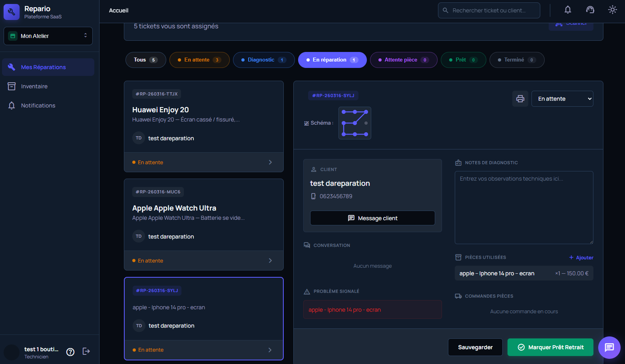Click the Repario wrench logo
The width and height of the screenshot is (625, 364).
coord(12,12)
